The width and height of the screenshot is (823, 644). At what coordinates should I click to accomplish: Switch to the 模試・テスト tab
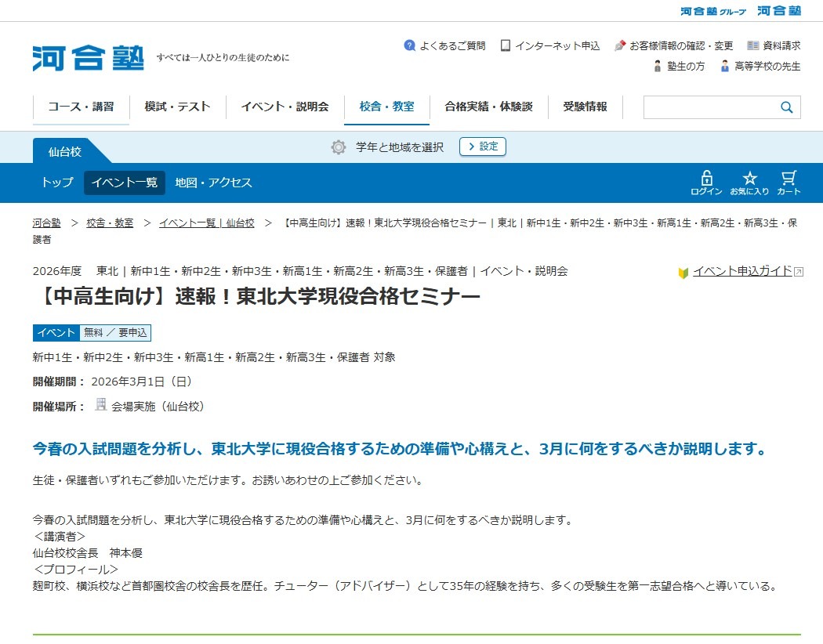(177, 107)
